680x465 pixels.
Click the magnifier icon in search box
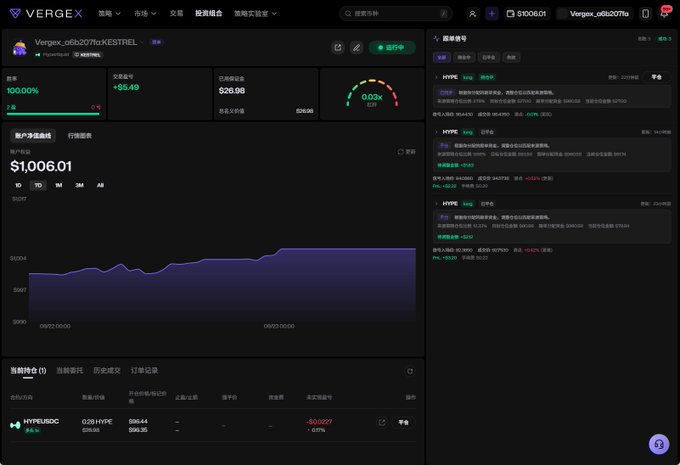(348, 14)
